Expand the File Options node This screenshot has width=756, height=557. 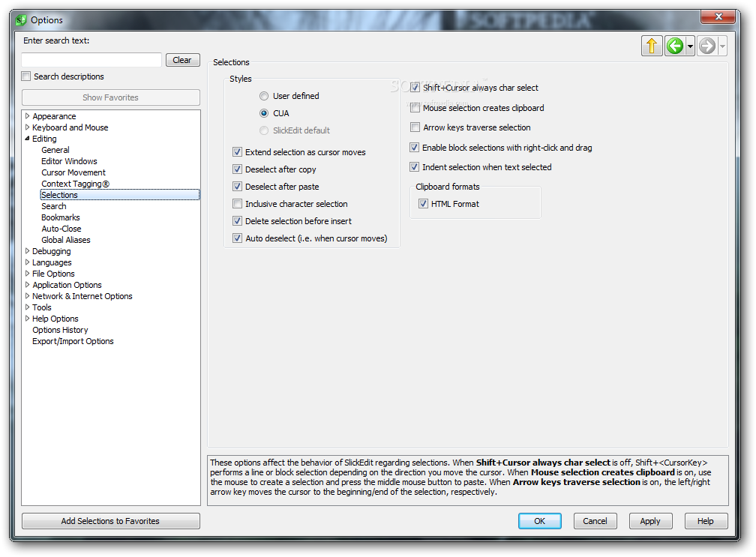pyautogui.click(x=27, y=273)
